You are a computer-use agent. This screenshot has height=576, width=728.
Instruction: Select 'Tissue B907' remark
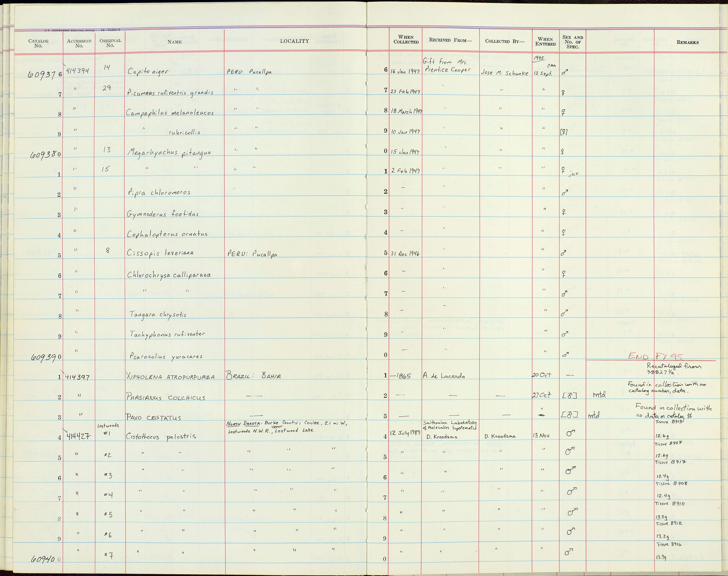tap(669, 444)
